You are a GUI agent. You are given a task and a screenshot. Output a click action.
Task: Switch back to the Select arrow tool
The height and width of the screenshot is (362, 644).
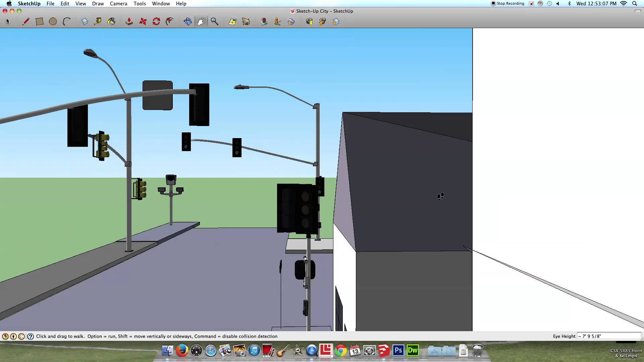[x=8, y=21]
